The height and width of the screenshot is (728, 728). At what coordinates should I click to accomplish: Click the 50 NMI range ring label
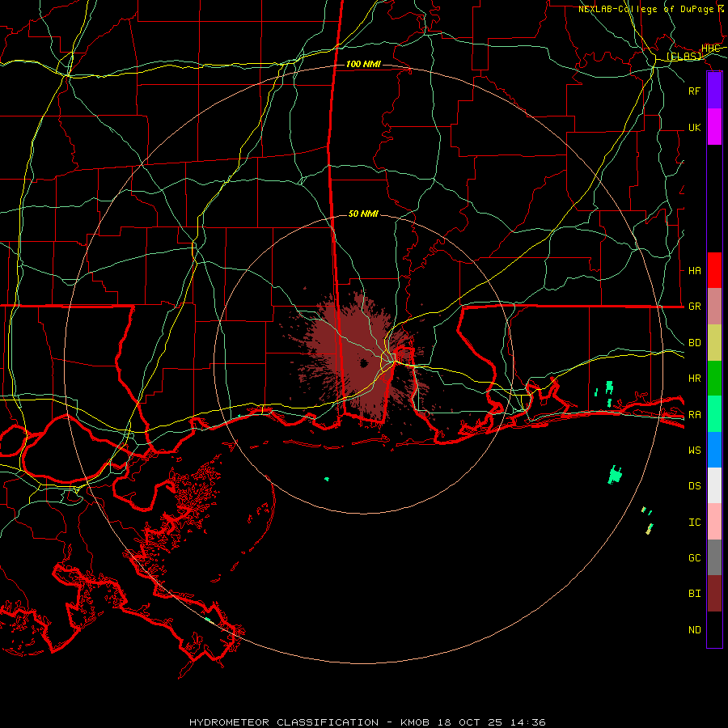pyautogui.click(x=363, y=214)
